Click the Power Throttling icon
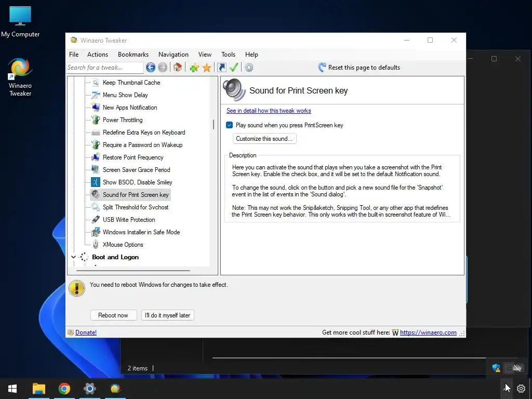Viewport: 532px width, 399px height. click(x=96, y=120)
